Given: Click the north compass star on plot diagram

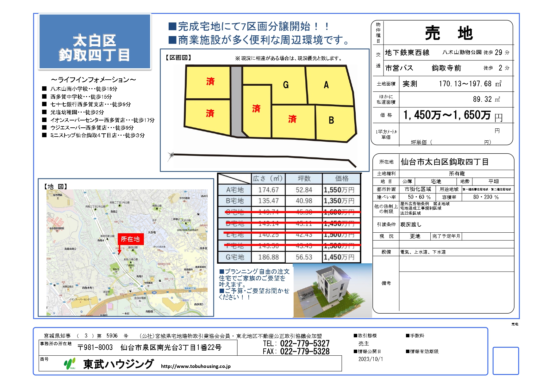Looking at the screenshot, I should (x=171, y=155).
